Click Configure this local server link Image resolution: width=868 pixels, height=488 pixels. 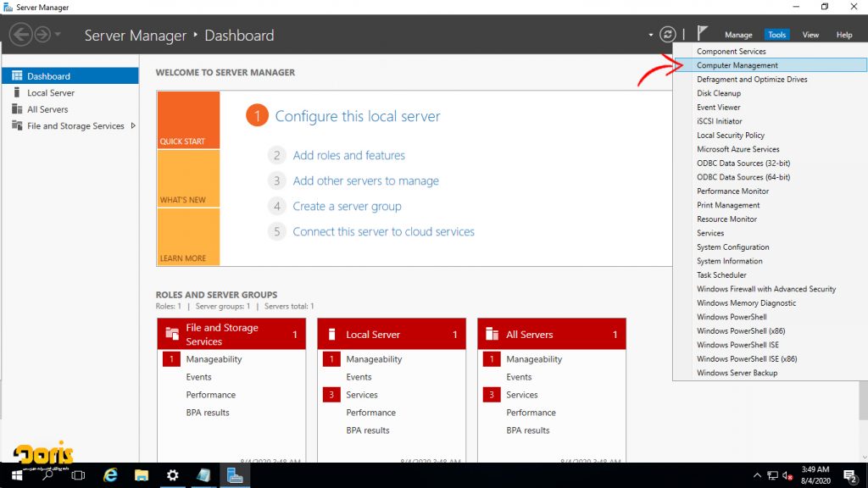(x=358, y=116)
